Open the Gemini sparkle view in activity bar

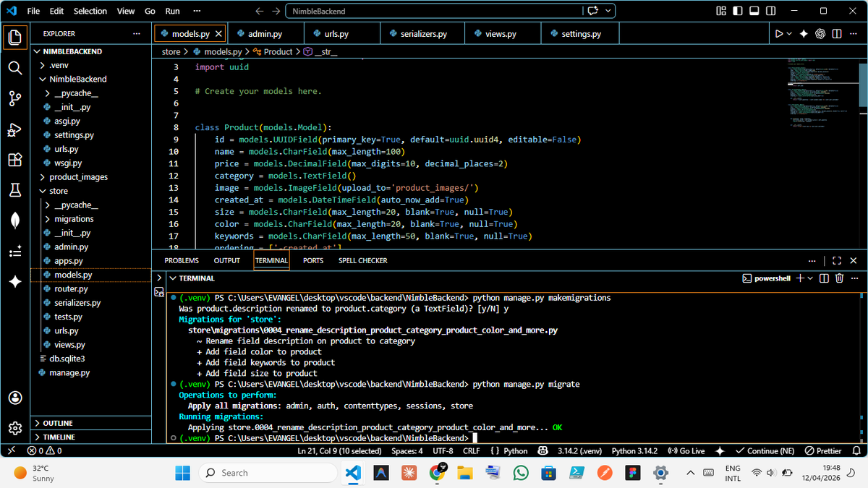click(x=15, y=282)
